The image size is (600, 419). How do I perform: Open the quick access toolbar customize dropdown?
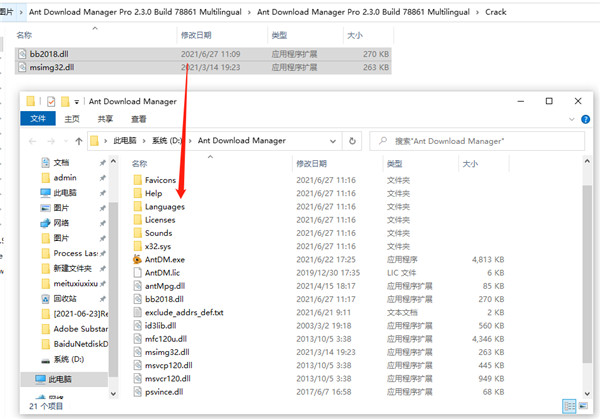[77, 102]
